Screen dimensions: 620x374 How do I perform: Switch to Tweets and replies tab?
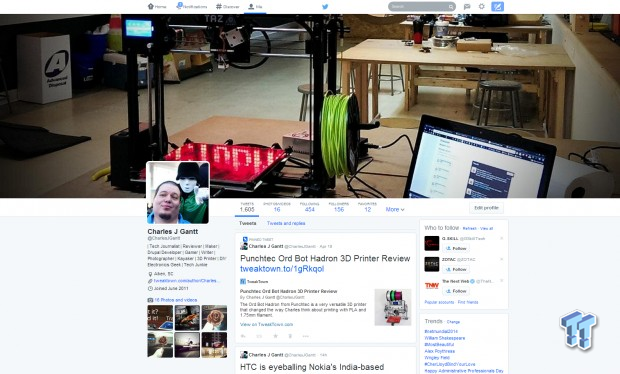coord(286,223)
